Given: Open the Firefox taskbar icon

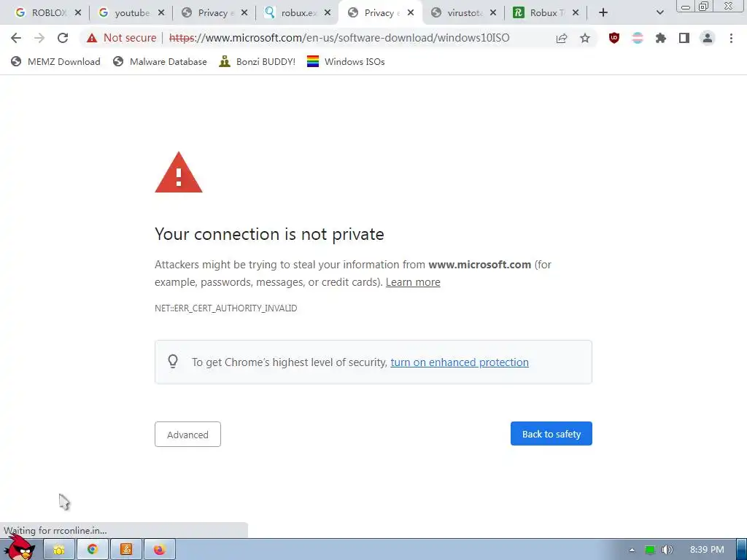Looking at the screenshot, I should coord(160,550).
